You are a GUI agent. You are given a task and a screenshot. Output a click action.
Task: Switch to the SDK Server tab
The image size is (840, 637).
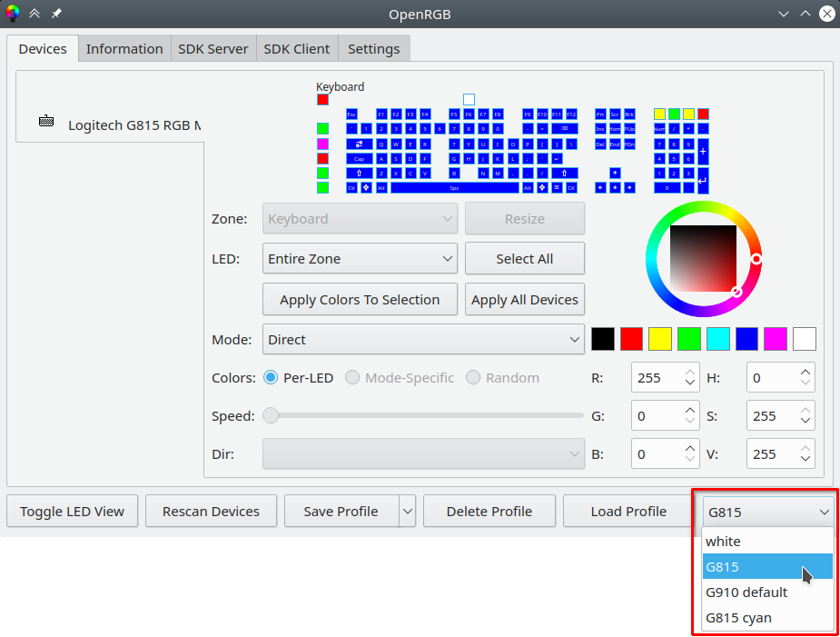coord(213,49)
